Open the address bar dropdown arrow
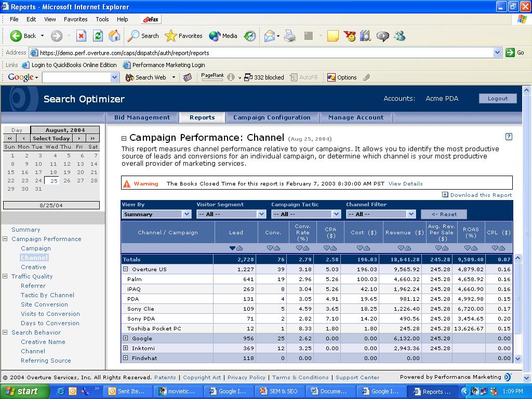The image size is (532, 399). [497, 52]
